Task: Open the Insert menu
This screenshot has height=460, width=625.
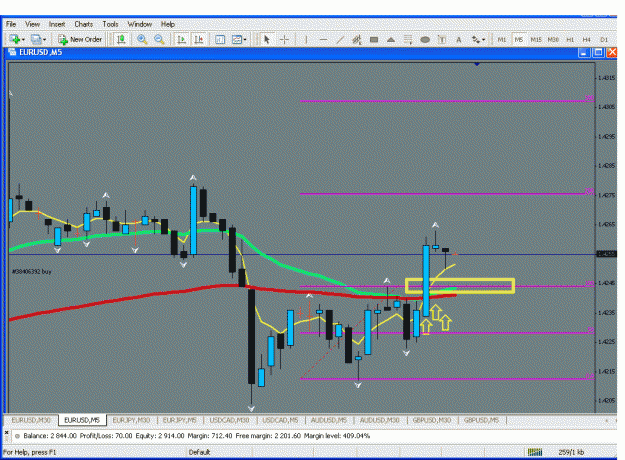Action: pyautogui.click(x=57, y=24)
